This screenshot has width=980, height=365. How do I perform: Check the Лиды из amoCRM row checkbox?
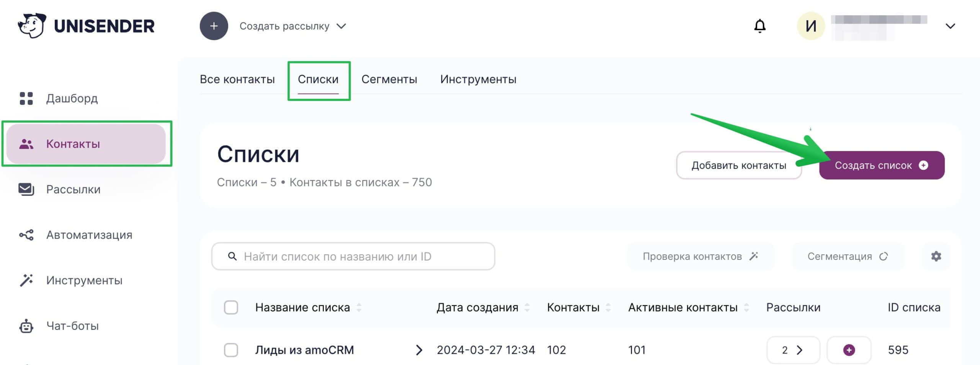pos(231,350)
